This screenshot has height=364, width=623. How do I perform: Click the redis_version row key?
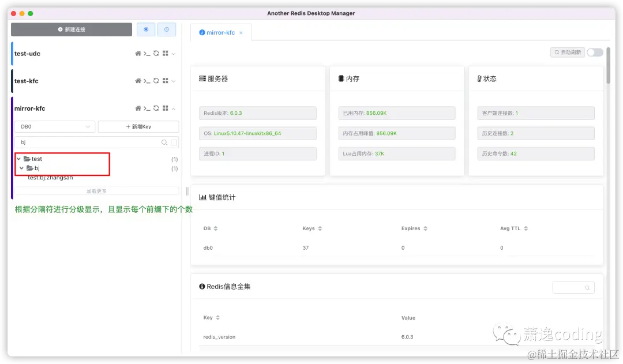pyautogui.click(x=219, y=337)
